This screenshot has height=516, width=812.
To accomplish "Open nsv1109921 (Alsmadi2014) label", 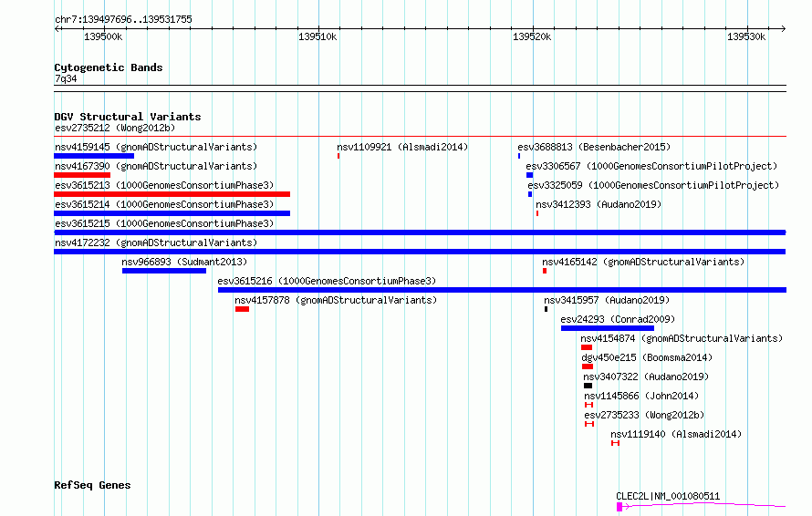I will pyautogui.click(x=402, y=147).
